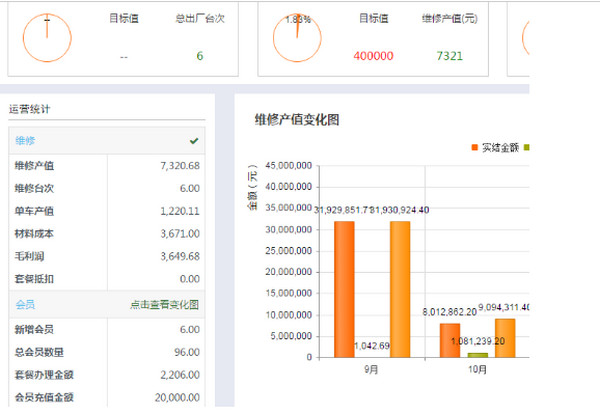Click value 3,649.68
Screen dimensions: 600x414
point(180,256)
